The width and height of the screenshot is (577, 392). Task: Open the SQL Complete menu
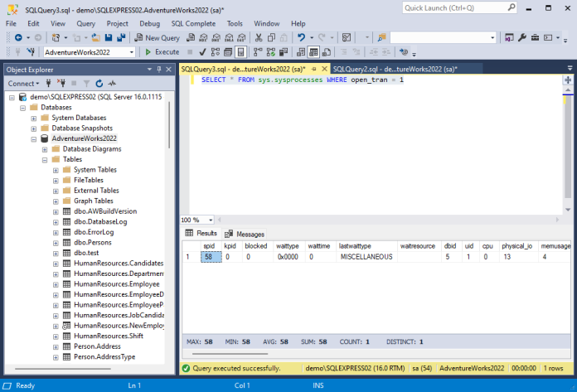(193, 23)
